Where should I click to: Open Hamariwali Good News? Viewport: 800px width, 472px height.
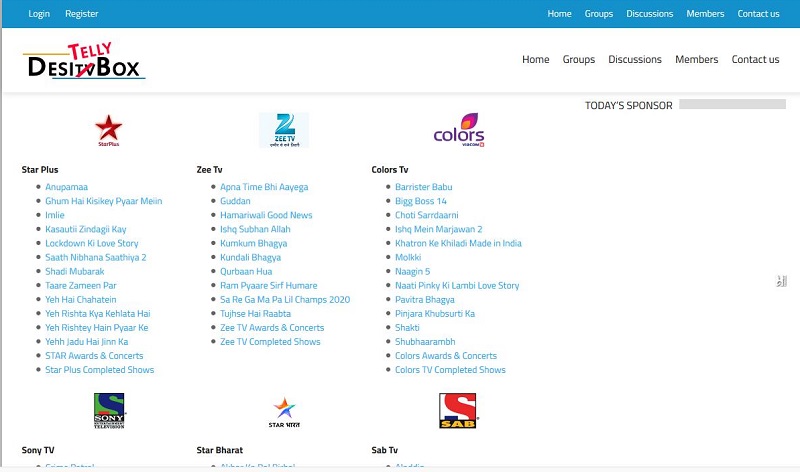[x=266, y=215]
